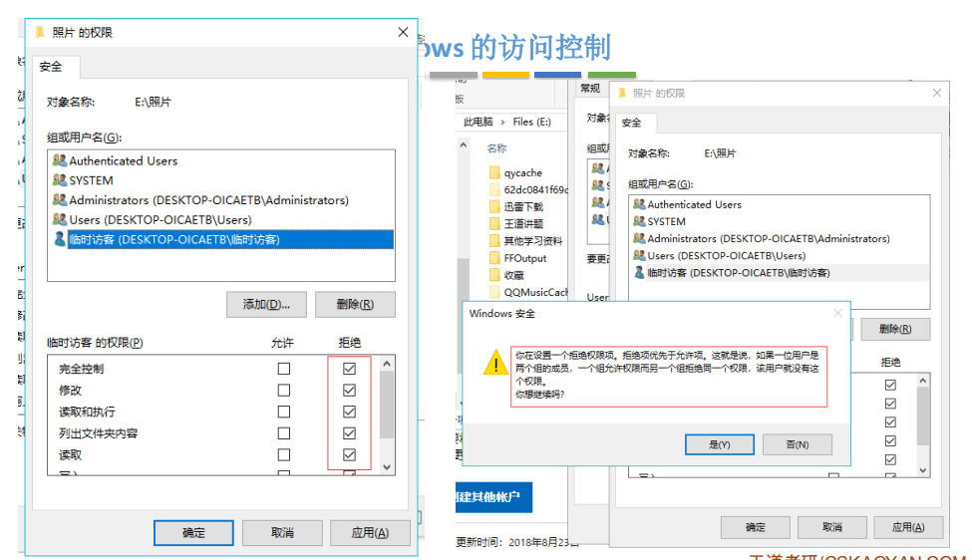Confirm with the 是(Y) button
Viewport: 972px width, 560px height.
click(719, 444)
